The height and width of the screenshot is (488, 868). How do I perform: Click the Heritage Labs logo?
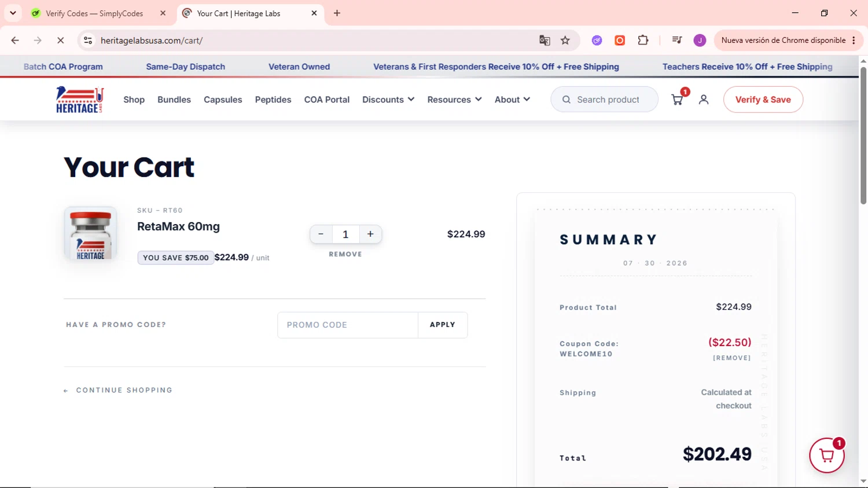79,100
